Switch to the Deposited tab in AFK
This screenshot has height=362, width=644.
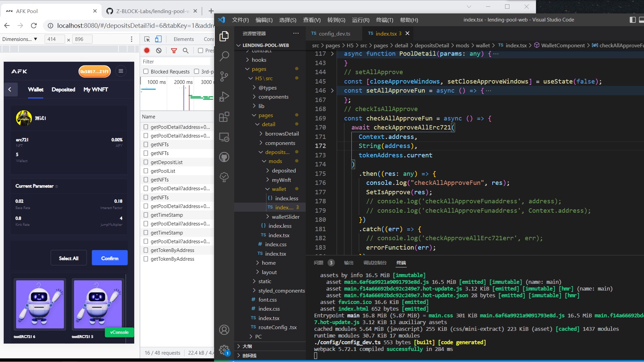pyautogui.click(x=63, y=90)
